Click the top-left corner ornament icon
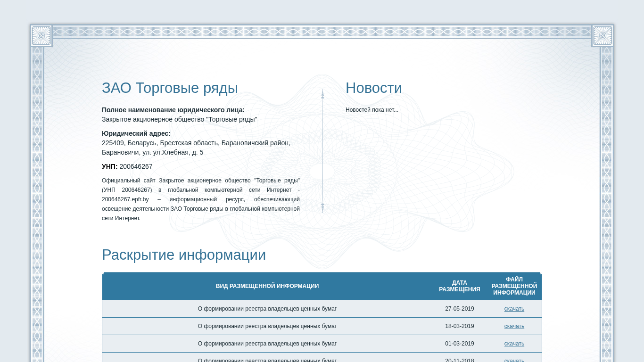The height and width of the screenshot is (362, 644). click(x=41, y=35)
